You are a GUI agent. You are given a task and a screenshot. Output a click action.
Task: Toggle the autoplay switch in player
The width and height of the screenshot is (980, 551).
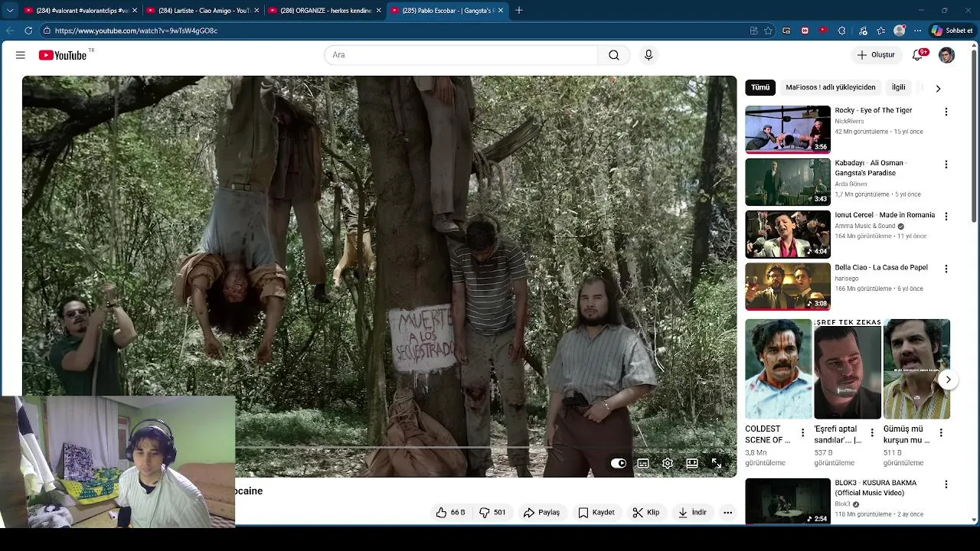pos(619,463)
